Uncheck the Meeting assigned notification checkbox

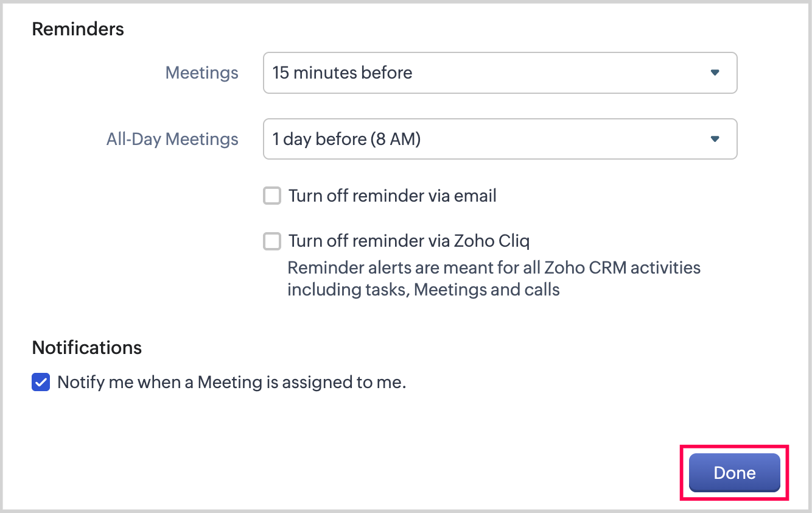click(41, 383)
